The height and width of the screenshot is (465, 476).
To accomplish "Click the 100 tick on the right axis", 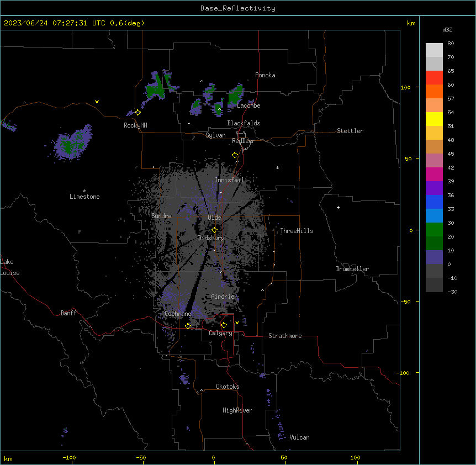I will pos(405,87).
